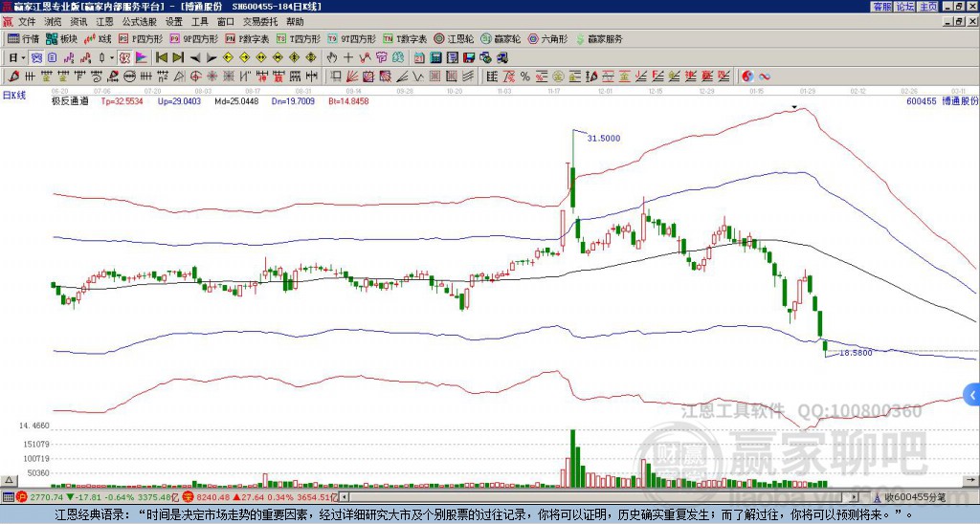Open the 浏览 menu

coord(54,22)
